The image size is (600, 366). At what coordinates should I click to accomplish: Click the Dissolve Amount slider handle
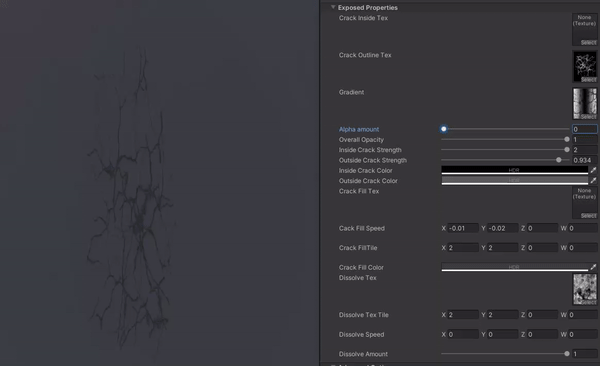(567, 354)
